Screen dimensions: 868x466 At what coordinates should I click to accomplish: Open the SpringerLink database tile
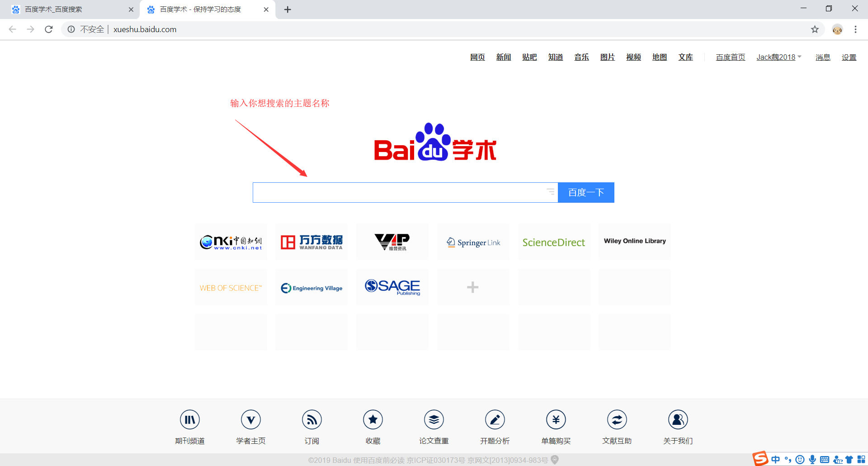pos(473,242)
